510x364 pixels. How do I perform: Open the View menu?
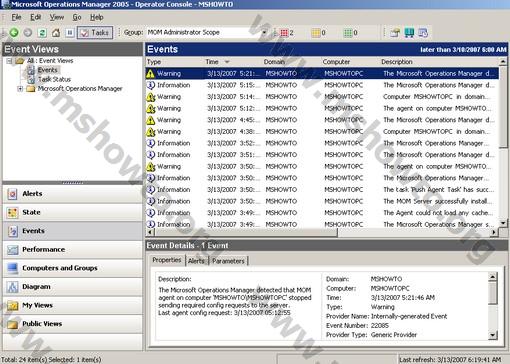(x=57, y=17)
